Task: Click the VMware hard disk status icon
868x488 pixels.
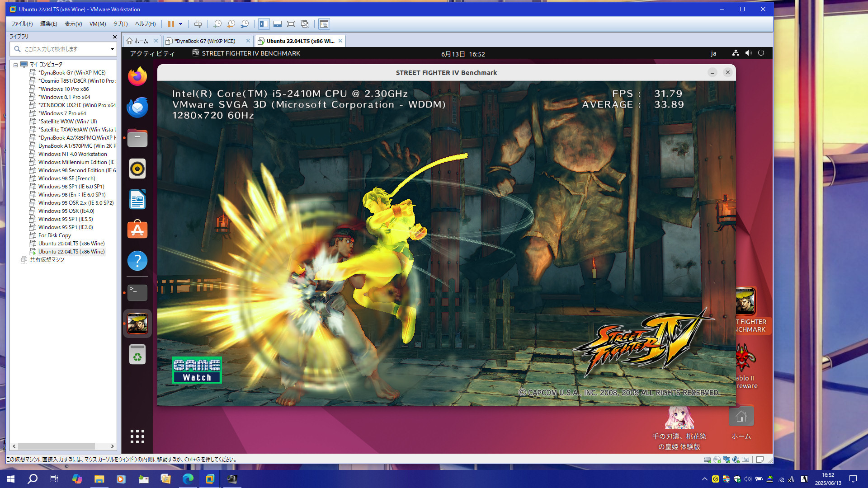Action: coord(707,460)
